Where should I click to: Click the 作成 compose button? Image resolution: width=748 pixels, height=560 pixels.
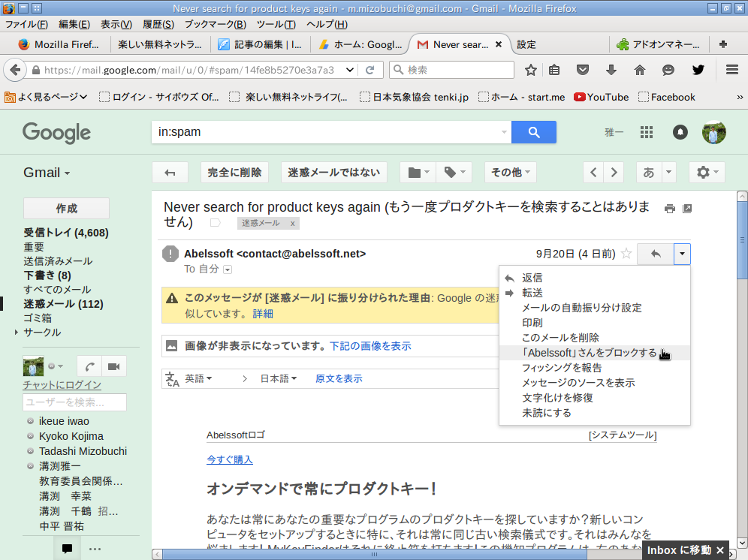(x=66, y=209)
